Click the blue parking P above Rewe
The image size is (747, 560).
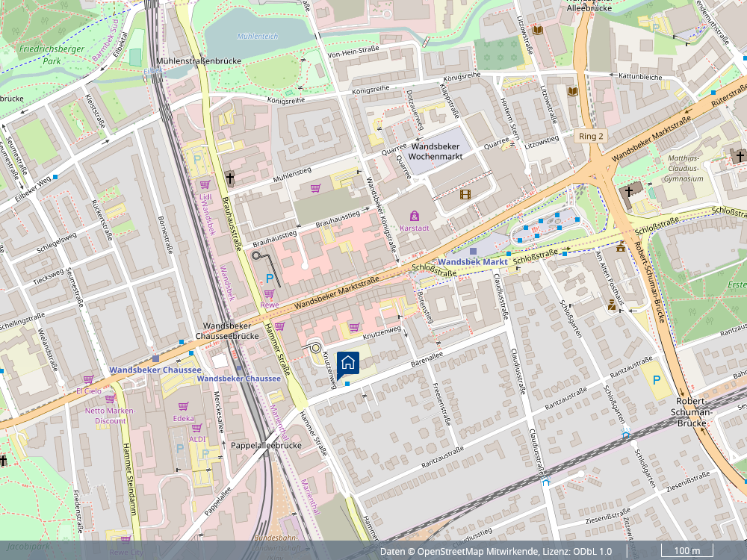click(x=270, y=279)
